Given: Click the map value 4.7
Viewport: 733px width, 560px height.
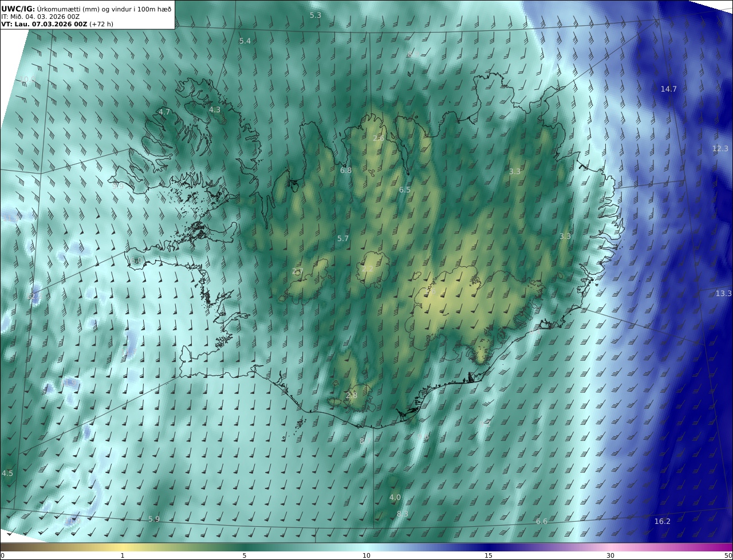Looking at the screenshot, I should tap(164, 112).
